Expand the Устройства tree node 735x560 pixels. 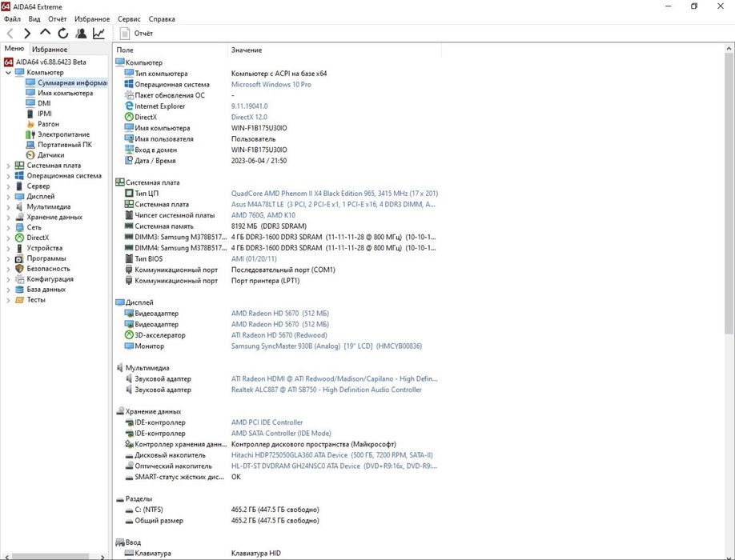coord(8,248)
